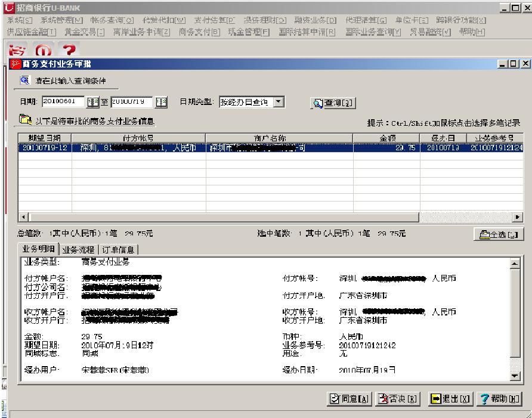Click the 招商银行U-BANK title bar logo

coord(7,7)
